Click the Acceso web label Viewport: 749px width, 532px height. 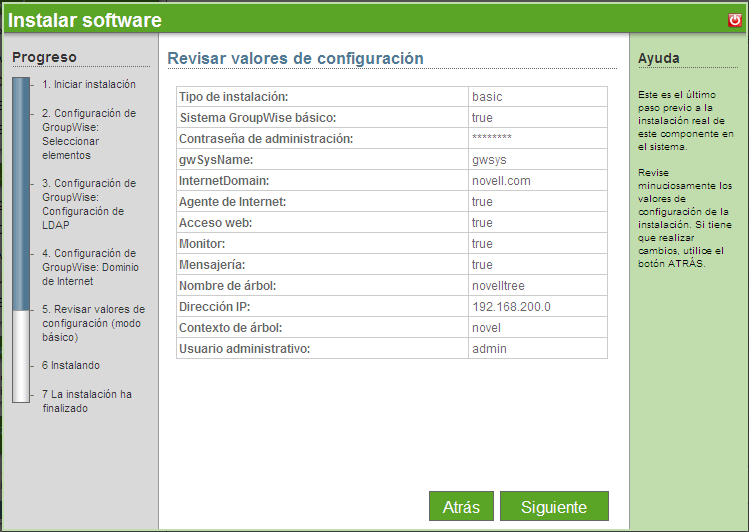[x=215, y=223]
